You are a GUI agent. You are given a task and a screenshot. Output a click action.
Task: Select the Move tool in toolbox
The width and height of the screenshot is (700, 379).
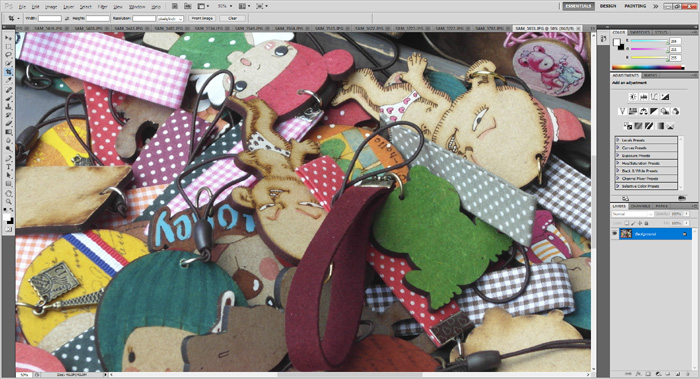point(8,38)
